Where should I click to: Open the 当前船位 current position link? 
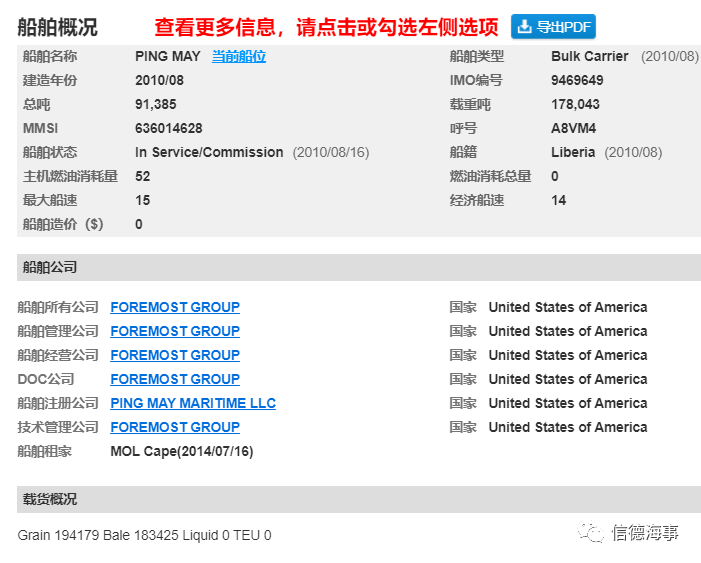(239, 56)
